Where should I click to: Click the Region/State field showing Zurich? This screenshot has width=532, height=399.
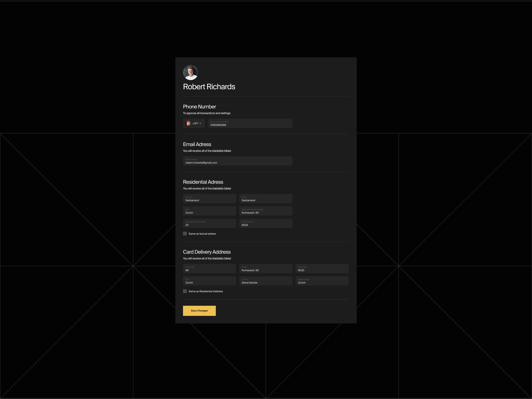click(322, 281)
